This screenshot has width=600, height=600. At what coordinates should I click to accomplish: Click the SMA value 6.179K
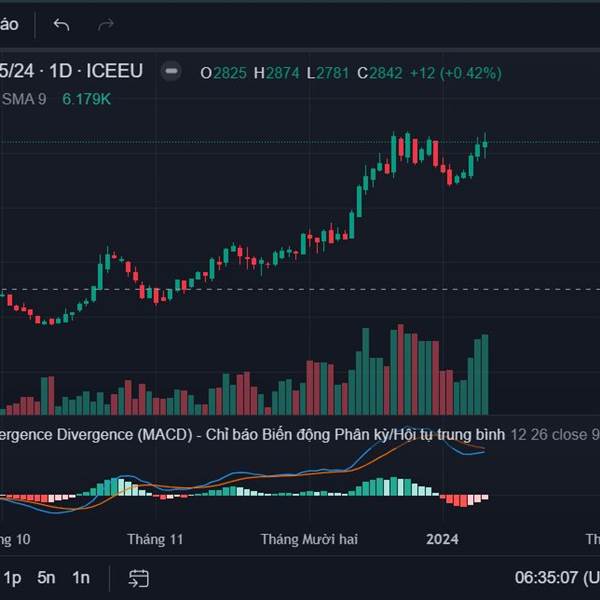coord(87,99)
